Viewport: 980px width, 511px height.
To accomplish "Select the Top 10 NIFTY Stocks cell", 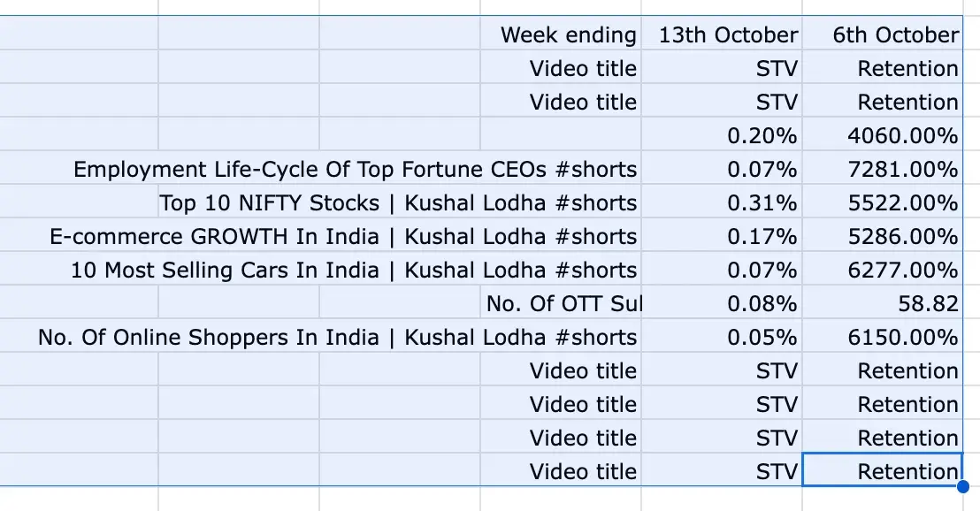I will click(398, 203).
